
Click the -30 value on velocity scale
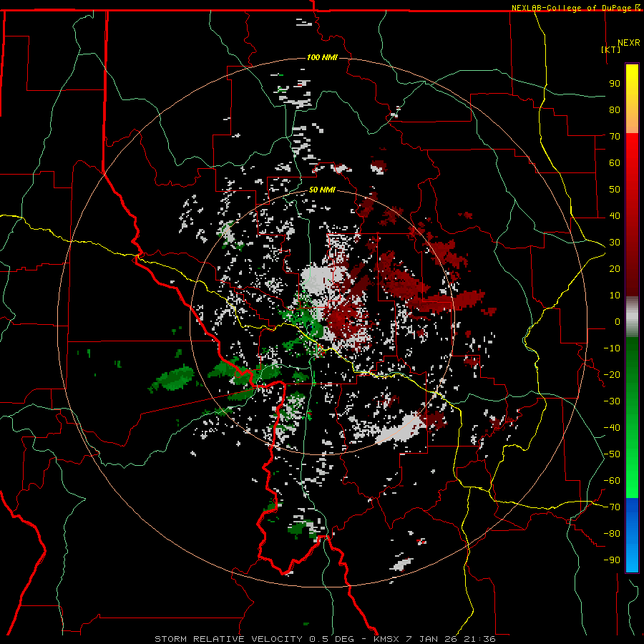[612, 401]
